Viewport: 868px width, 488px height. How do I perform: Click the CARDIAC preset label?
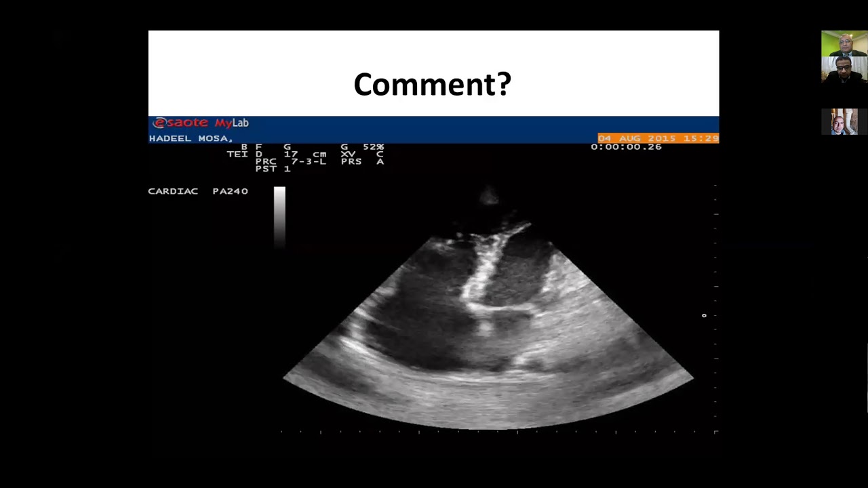(173, 191)
